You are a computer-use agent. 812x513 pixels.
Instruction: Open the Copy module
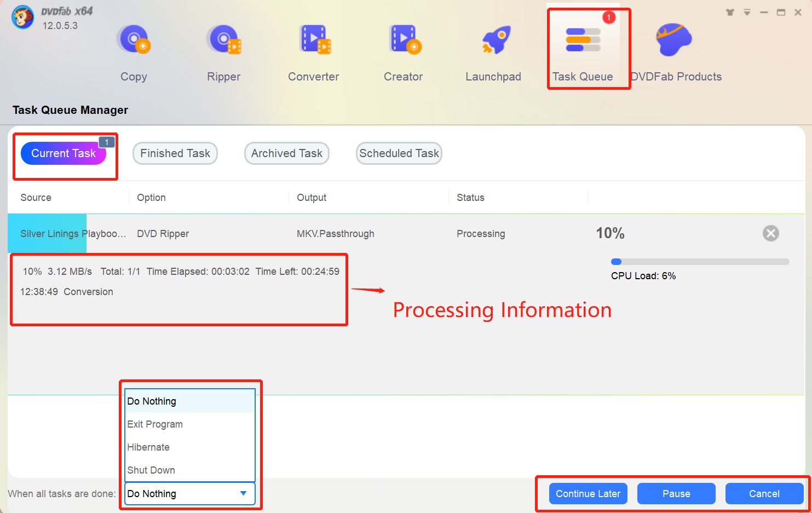(134, 53)
